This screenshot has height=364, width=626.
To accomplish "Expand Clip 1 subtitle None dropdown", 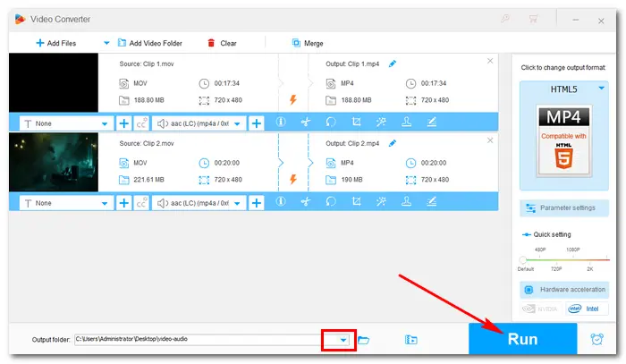I will pos(105,123).
